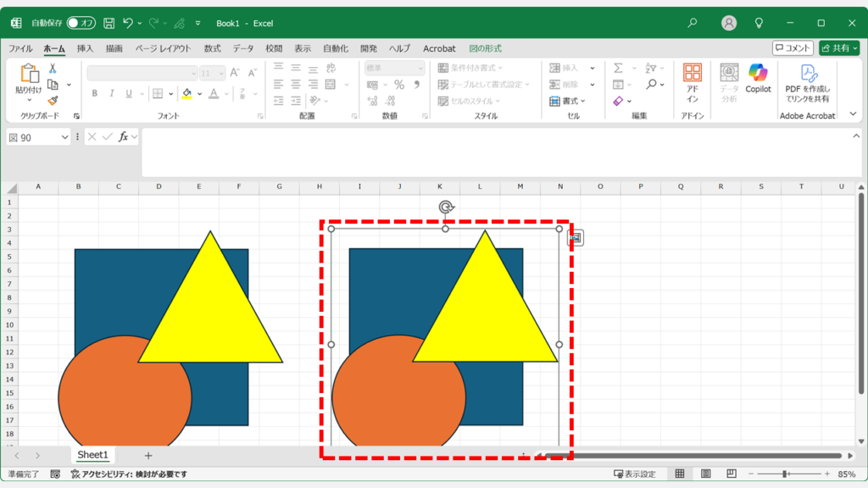Click the コメント (Comments) button
868x488 pixels.
coord(793,48)
